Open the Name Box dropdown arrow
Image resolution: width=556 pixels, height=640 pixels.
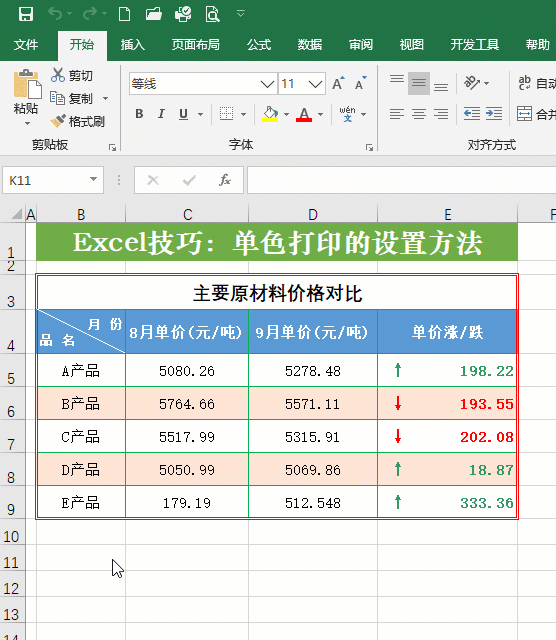coord(93,179)
